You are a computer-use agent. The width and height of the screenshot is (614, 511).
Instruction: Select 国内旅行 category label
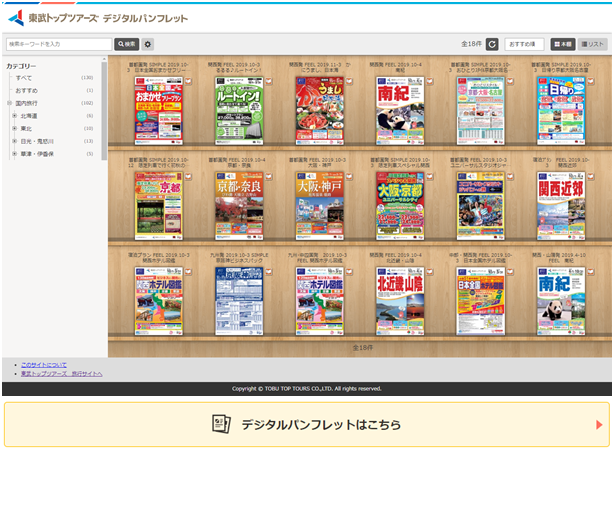pyautogui.click(x=27, y=103)
